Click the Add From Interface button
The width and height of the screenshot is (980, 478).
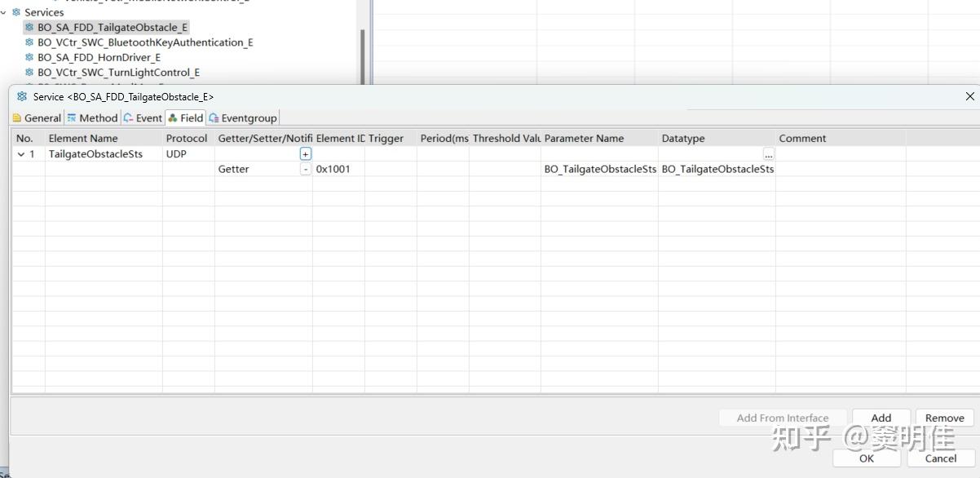tap(782, 418)
